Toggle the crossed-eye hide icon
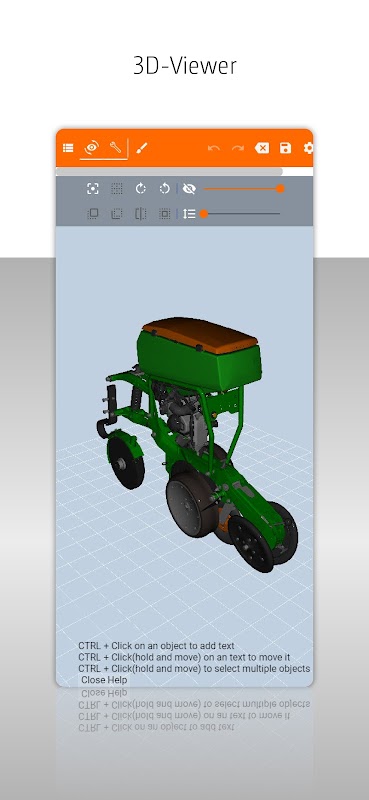 coord(189,189)
